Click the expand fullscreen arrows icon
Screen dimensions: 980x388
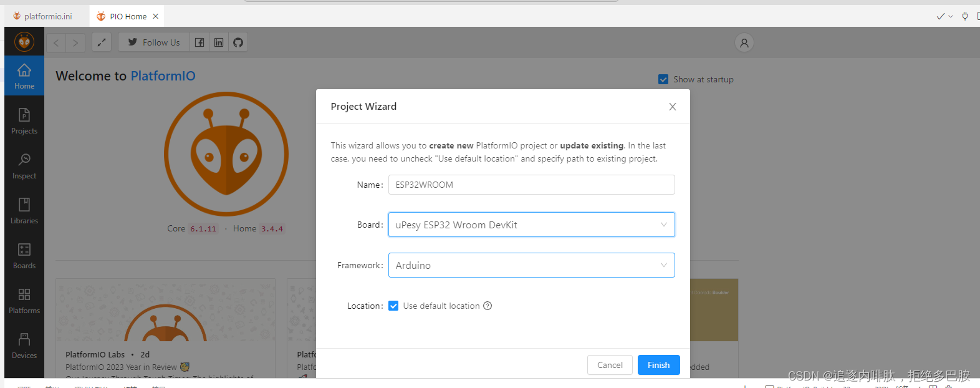point(102,42)
